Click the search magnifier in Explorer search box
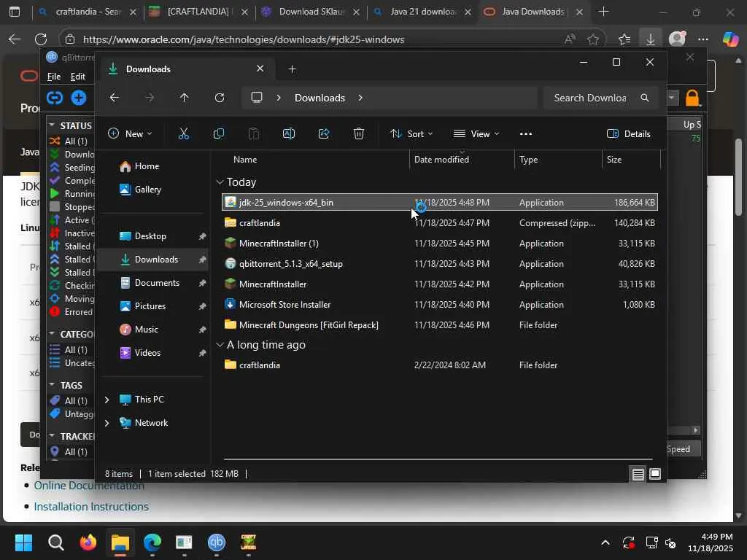The width and height of the screenshot is (747, 560). pyautogui.click(x=645, y=98)
